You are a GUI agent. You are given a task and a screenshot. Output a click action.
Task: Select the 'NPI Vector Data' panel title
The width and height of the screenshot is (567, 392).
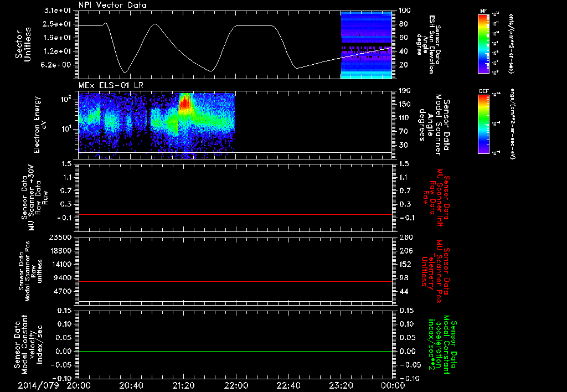pyautogui.click(x=113, y=5)
